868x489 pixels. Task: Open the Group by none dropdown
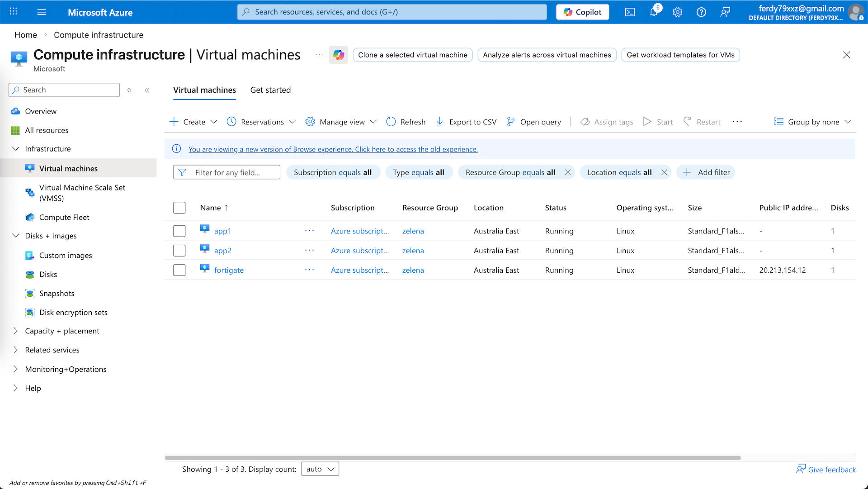click(812, 122)
